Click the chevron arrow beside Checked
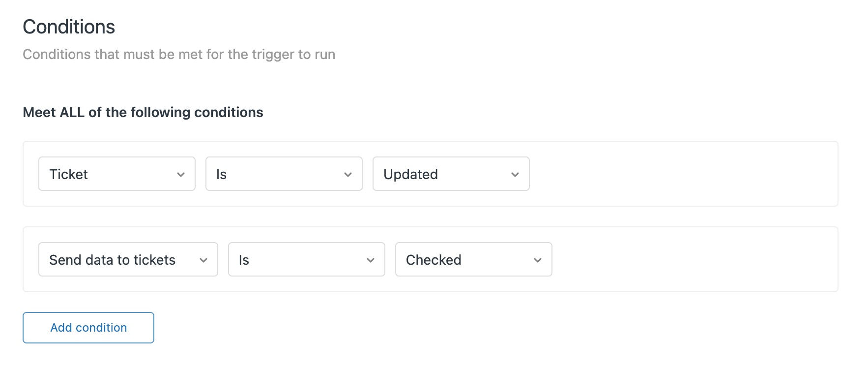Screen dimensions: 868x371 click(x=538, y=260)
